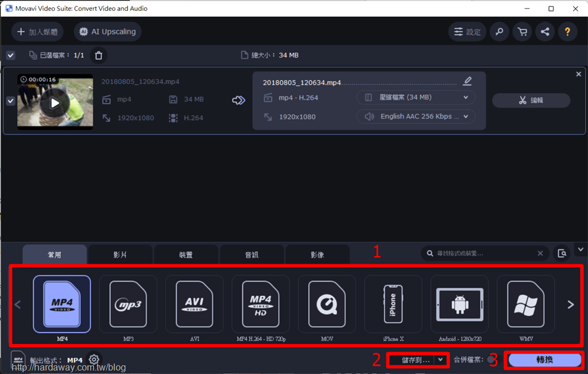Switch to the 音訊 tab
Screen dimensions: 588x374
point(252,255)
